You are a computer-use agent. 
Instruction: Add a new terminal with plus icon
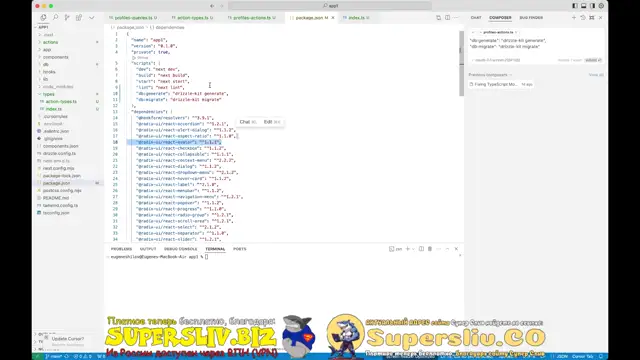tap(407, 249)
